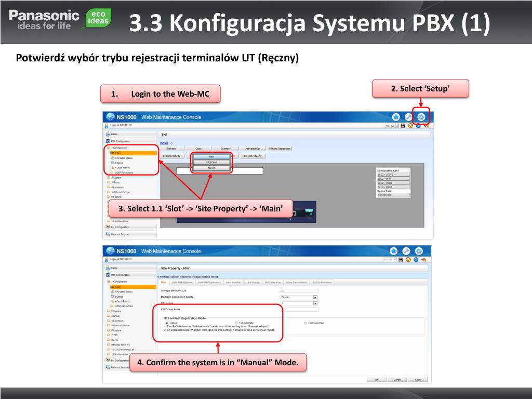
Task: Switch to the Echo Cancellation tab
Action: pyautogui.click(x=297, y=282)
